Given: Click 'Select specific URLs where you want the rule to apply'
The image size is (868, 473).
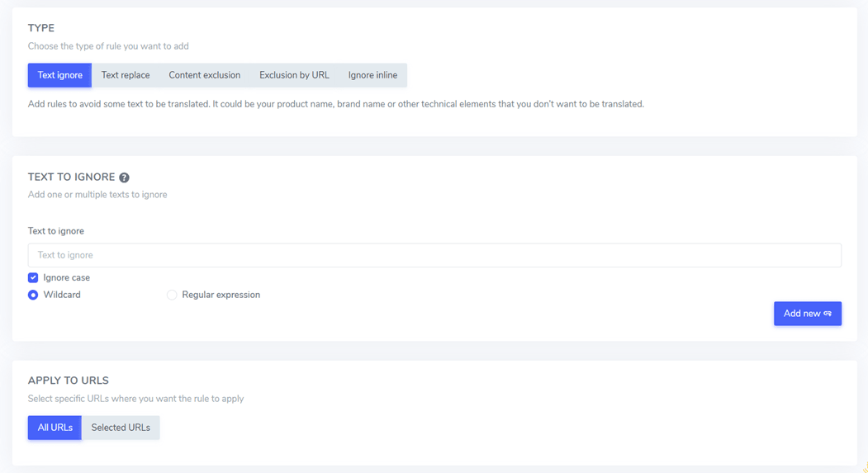Looking at the screenshot, I should tap(135, 399).
